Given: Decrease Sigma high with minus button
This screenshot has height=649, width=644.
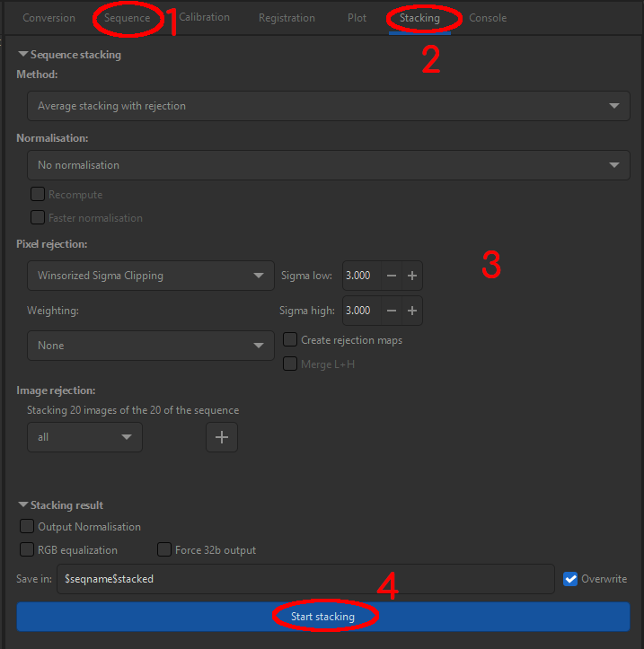Looking at the screenshot, I should [392, 311].
